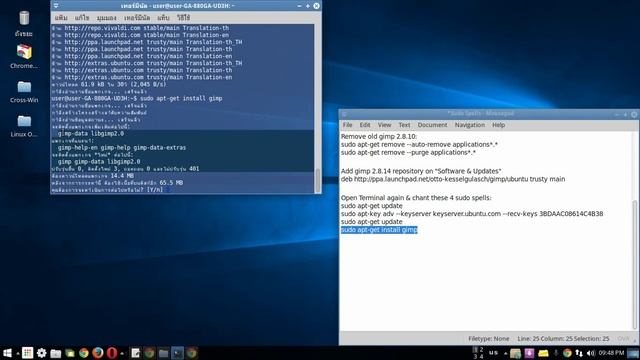The height and width of the screenshot is (360, 640).
Task: Open the volume speaker tray icon
Action: [x=591, y=353]
